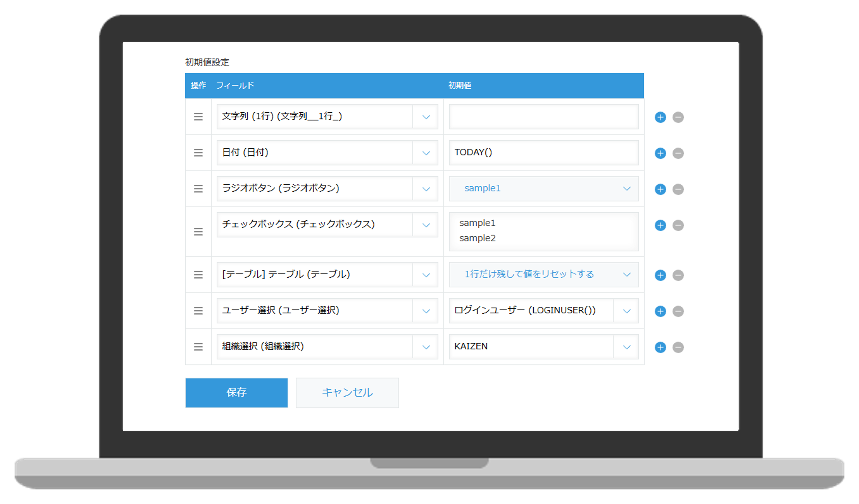859x504 pixels.
Task: Click the reorder handle for the ラジオボタン row
Action: click(198, 189)
